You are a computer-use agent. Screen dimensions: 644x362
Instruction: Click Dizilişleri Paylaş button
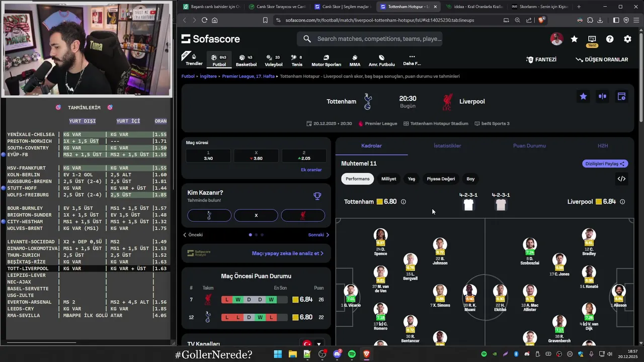605,164
